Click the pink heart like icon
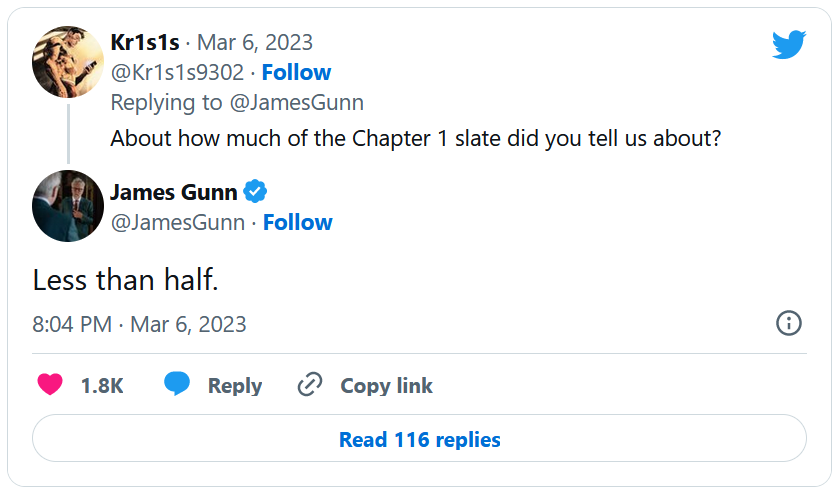 pyautogui.click(x=50, y=385)
